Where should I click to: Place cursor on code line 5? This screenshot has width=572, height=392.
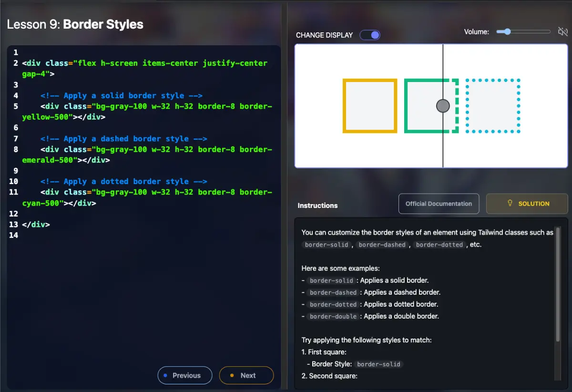143,106
